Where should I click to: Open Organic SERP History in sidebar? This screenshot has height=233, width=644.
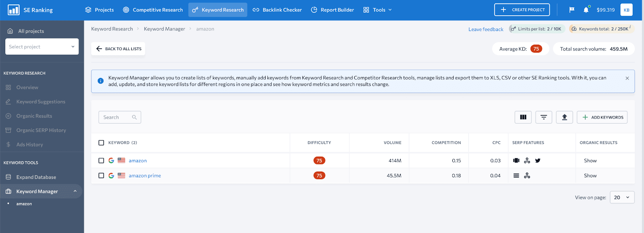(x=41, y=130)
